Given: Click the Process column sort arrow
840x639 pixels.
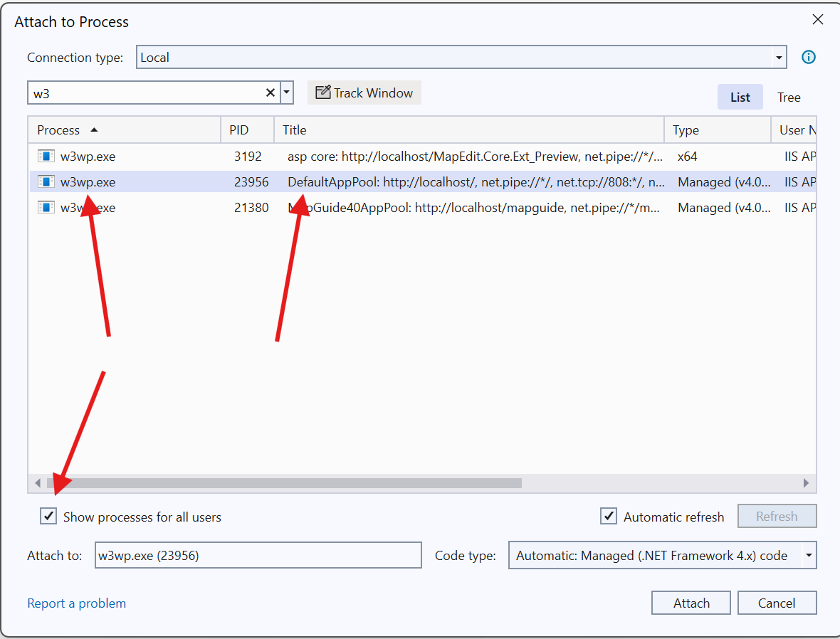Looking at the screenshot, I should [95, 130].
